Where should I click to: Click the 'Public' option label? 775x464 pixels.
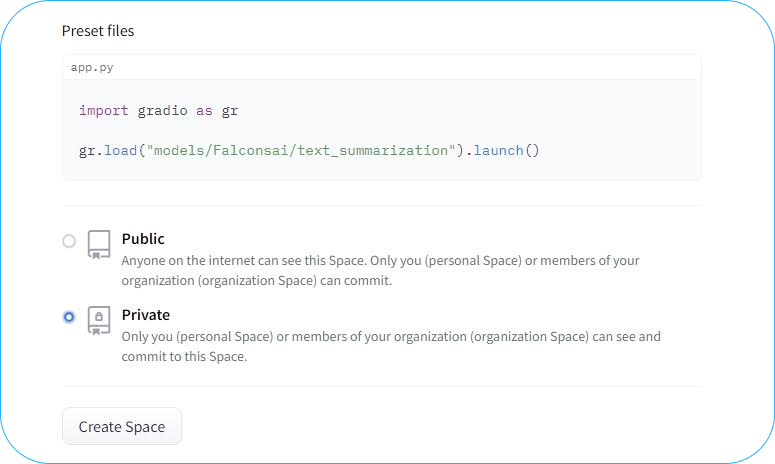click(143, 239)
